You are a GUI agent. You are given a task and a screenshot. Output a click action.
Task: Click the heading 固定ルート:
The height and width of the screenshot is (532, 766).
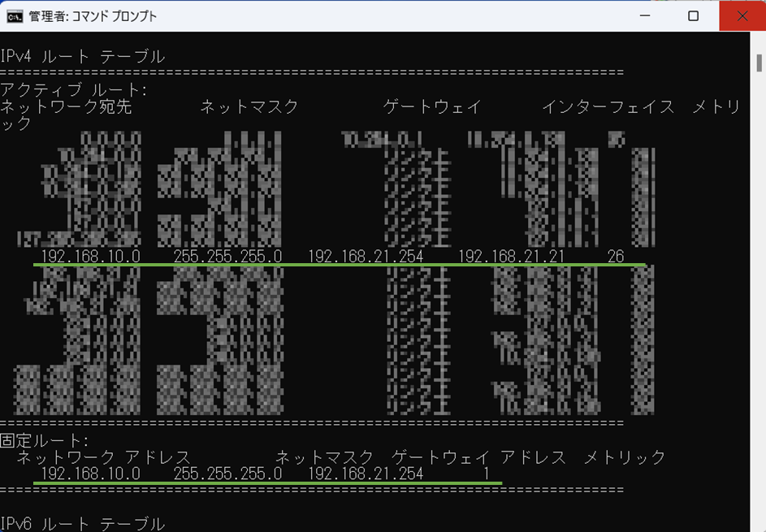(44, 441)
